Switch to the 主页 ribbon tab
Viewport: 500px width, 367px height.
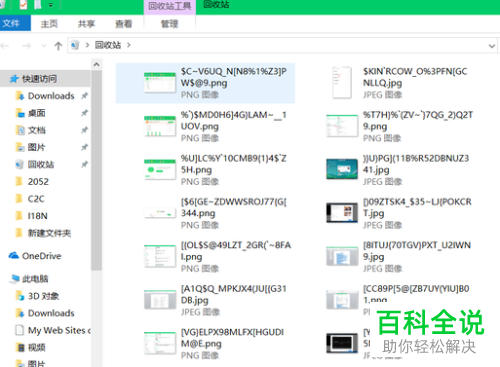click(49, 24)
